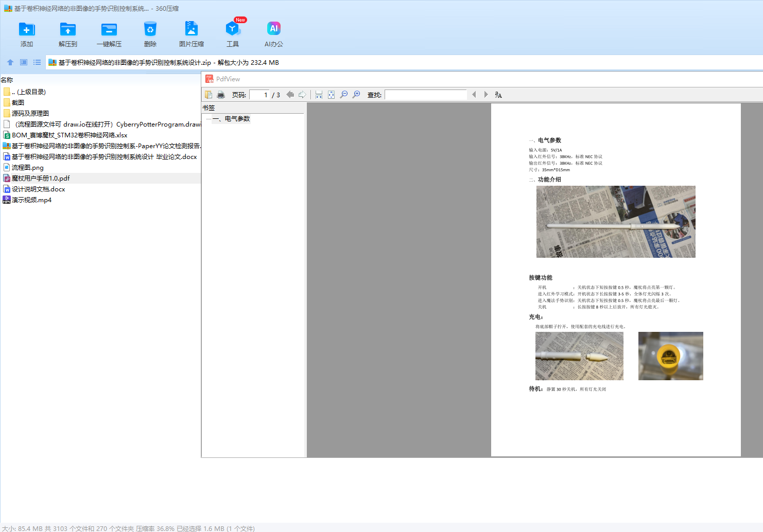Image resolution: width=763 pixels, height=532 pixels.
Task: Select the 毕业论文.docx file
Action: coord(100,157)
